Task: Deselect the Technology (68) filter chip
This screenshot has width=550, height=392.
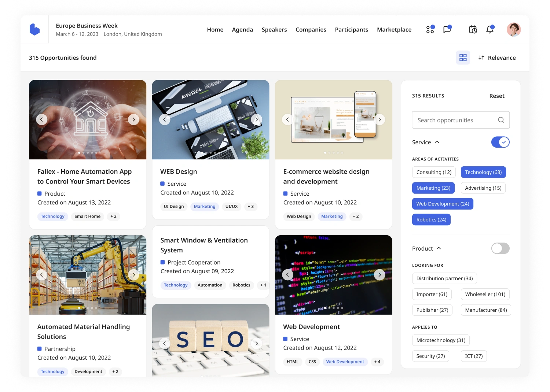Action: (483, 172)
